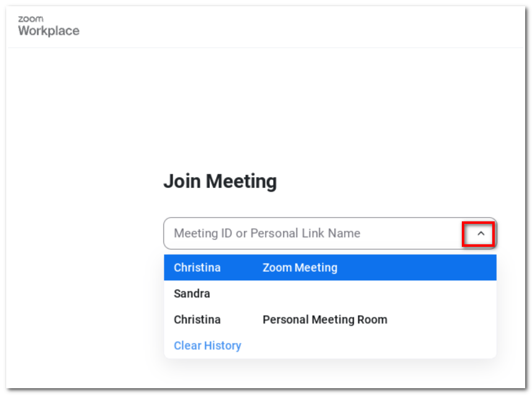This screenshot has width=532, height=395.
Task: Click the Join Meeting heading
Action: click(x=220, y=181)
